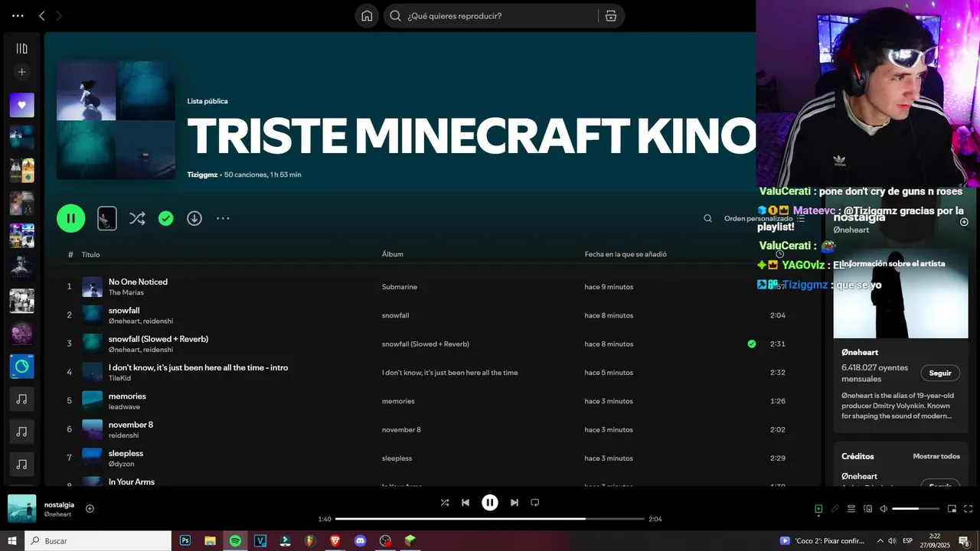Create a new playlist with the plus icon

(21, 72)
